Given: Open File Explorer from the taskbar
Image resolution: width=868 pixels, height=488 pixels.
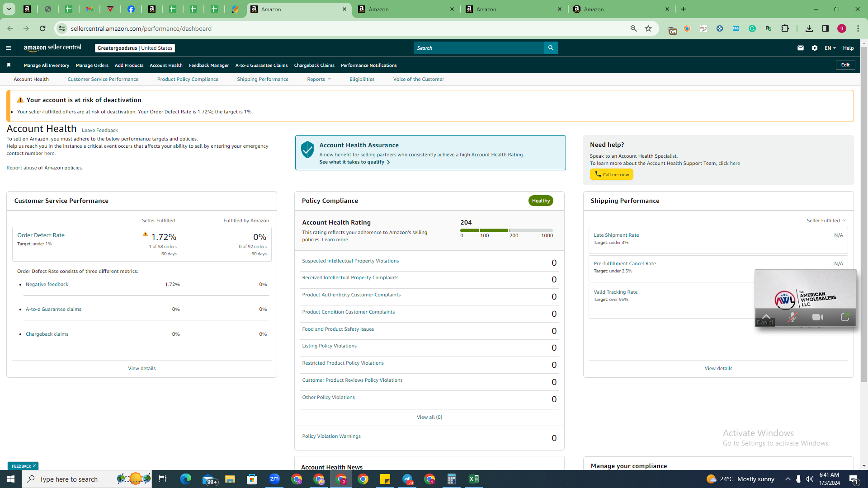Looking at the screenshot, I should coord(230,479).
